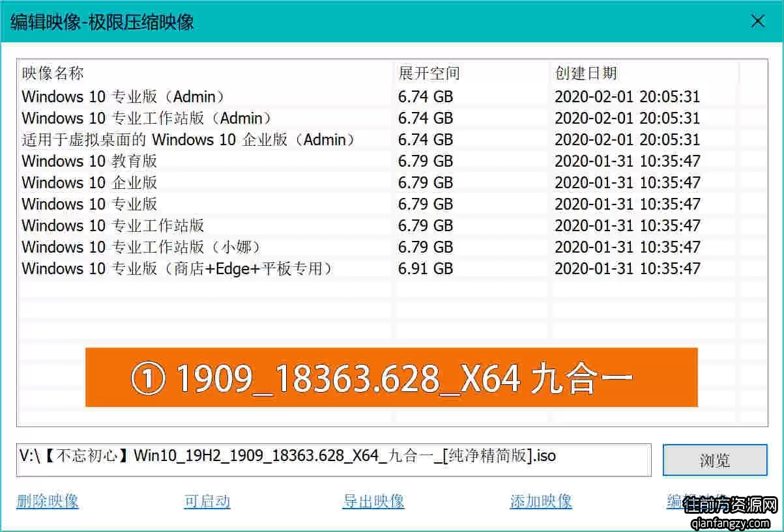Open the 可启动 link
Image resolution: width=784 pixels, height=532 pixels.
(207, 501)
